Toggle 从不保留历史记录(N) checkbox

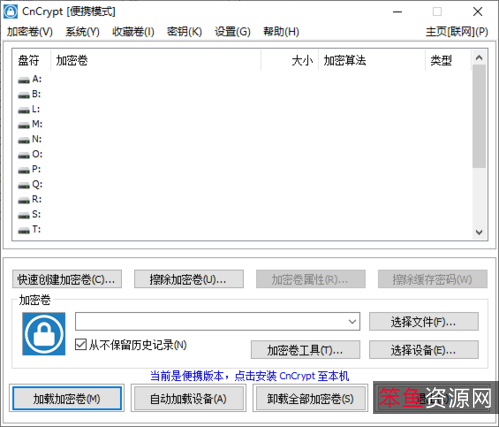click(x=81, y=345)
